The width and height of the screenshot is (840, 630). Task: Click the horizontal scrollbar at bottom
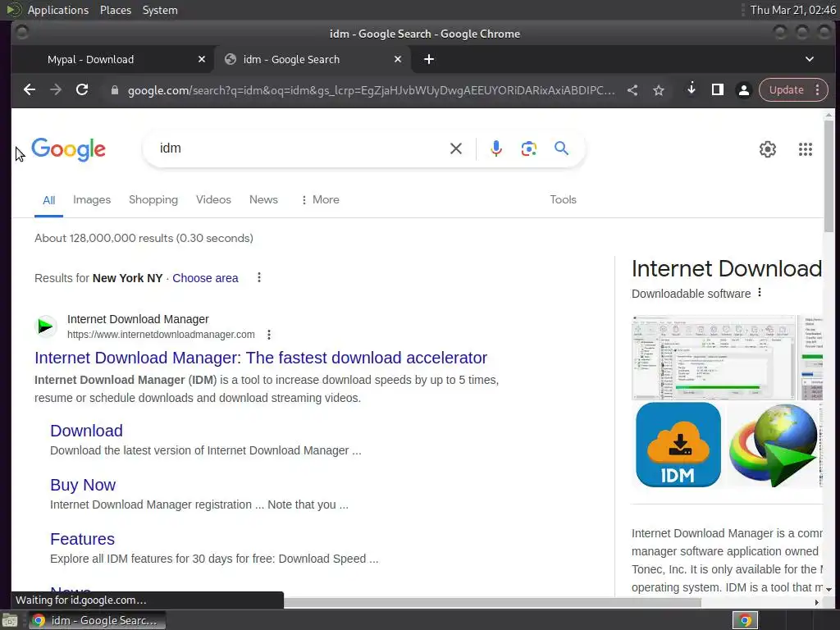coord(492,603)
